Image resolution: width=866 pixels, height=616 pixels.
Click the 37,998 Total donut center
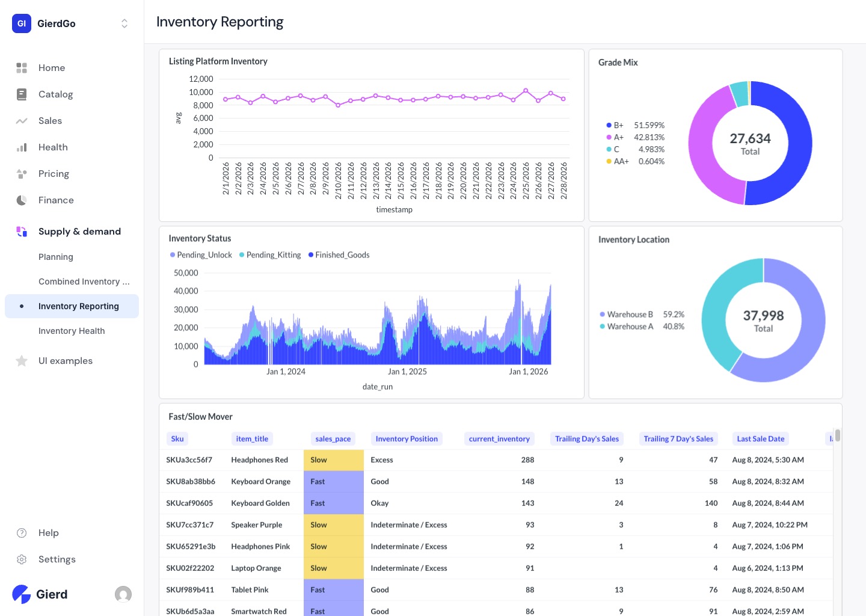(x=764, y=321)
